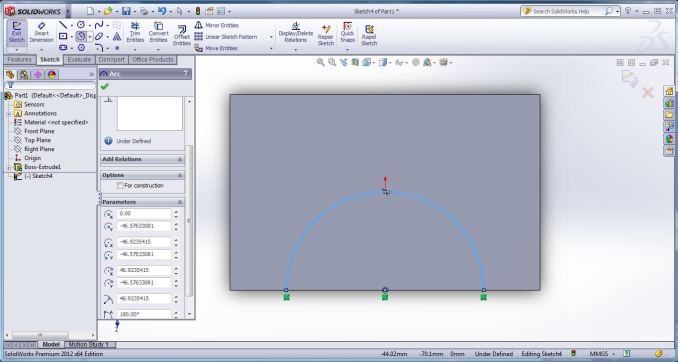Switch to the Evaluate tab
This screenshot has width=678, height=362.
pos(79,60)
